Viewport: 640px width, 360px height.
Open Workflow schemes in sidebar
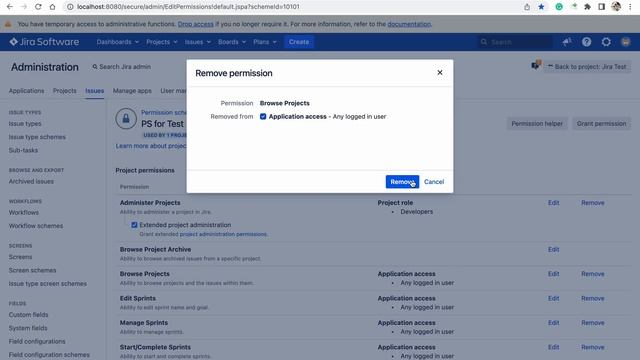click(x=36, y=226)
